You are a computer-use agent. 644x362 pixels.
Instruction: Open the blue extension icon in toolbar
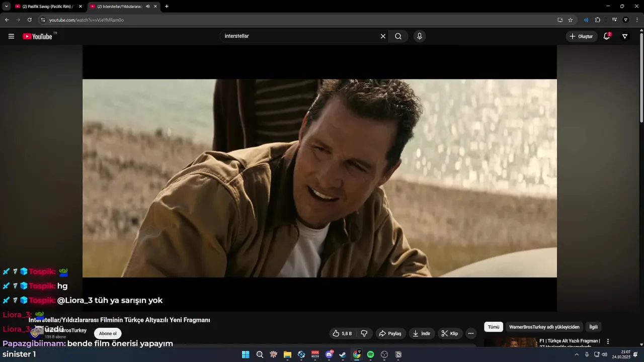(586, 20)
